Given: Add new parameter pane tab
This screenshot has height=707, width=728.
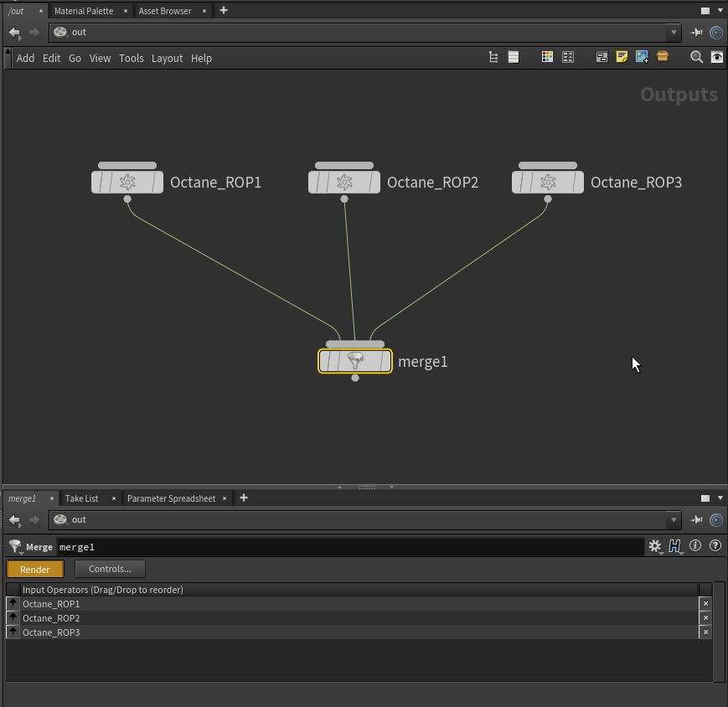Looking at the screenshot, I should tap(244, 498).
